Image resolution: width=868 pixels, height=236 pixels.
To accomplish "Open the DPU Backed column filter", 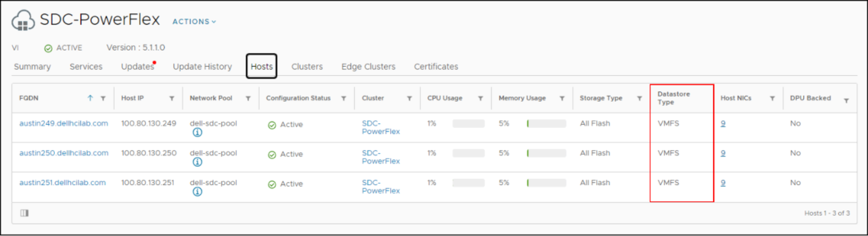I will [x=846, y=101].
